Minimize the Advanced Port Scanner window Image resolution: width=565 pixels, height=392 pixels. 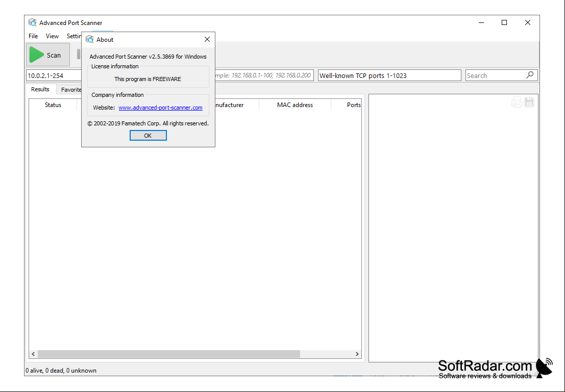481,22
